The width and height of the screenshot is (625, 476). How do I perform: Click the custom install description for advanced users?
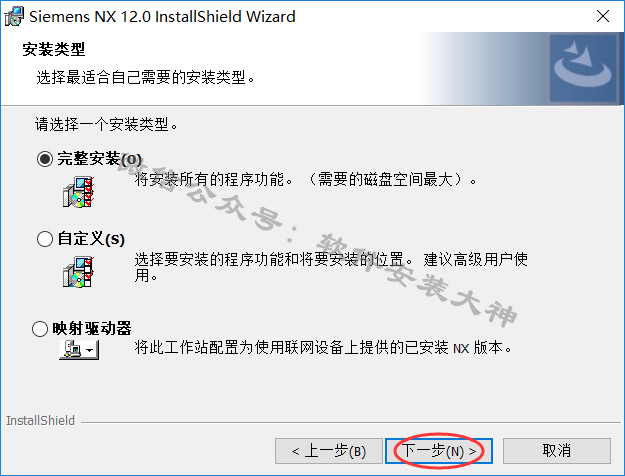pos(331,267)
